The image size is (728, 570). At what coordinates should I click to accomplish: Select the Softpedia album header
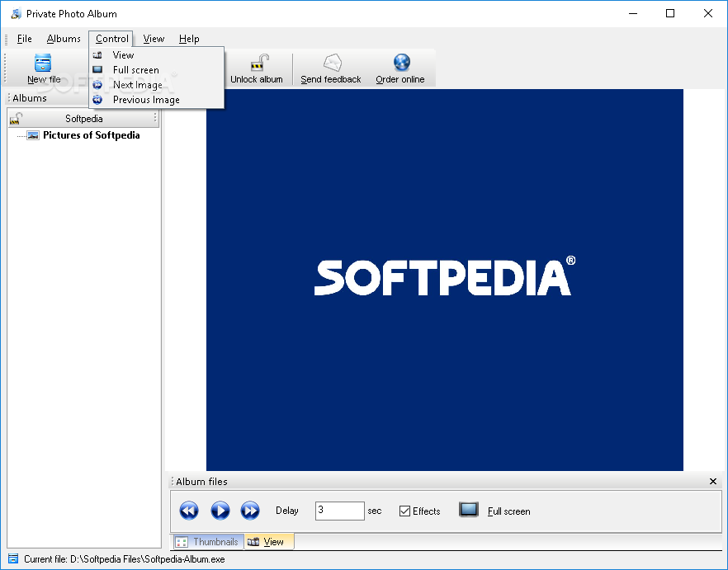pyautogui.click(x=83, y=118)
